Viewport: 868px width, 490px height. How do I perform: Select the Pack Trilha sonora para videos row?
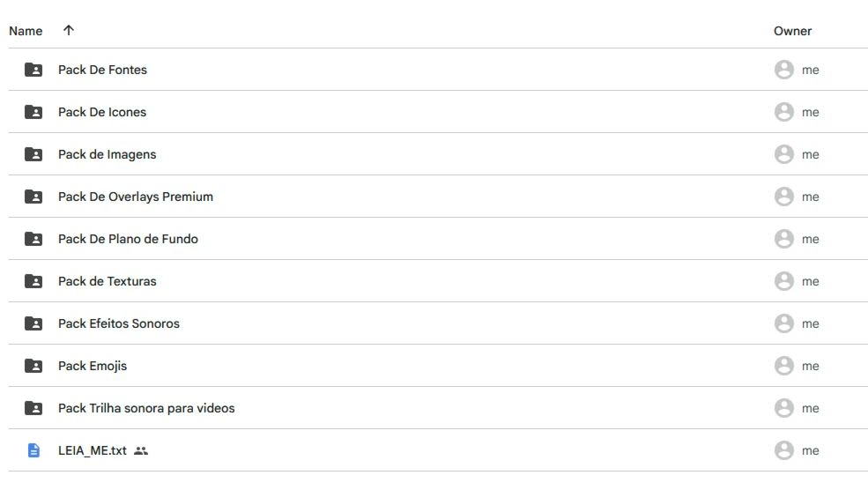438,408
